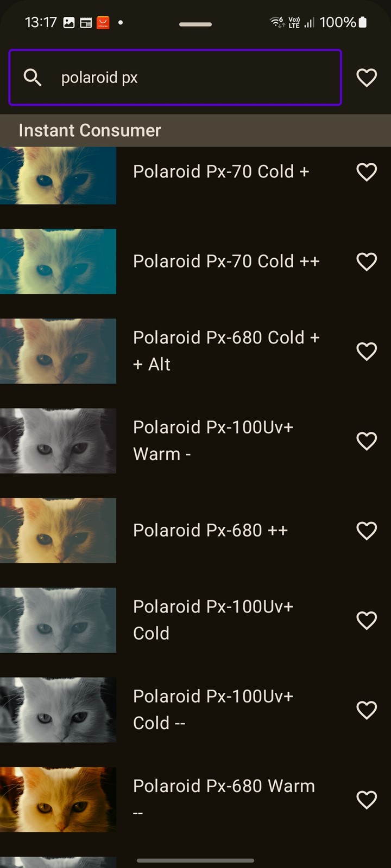Open Polaroid Px-680 Warm -- orange thumbnail
This screenshot has height=868, width=391.
(x=58, y=800)
